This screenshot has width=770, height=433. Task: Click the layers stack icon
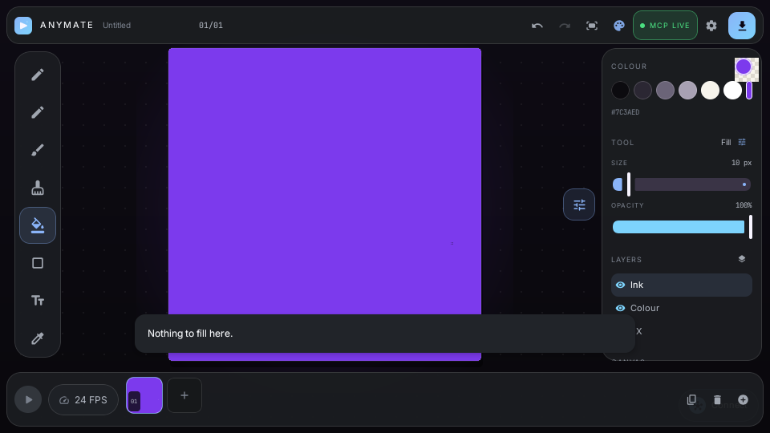(742, 259)
